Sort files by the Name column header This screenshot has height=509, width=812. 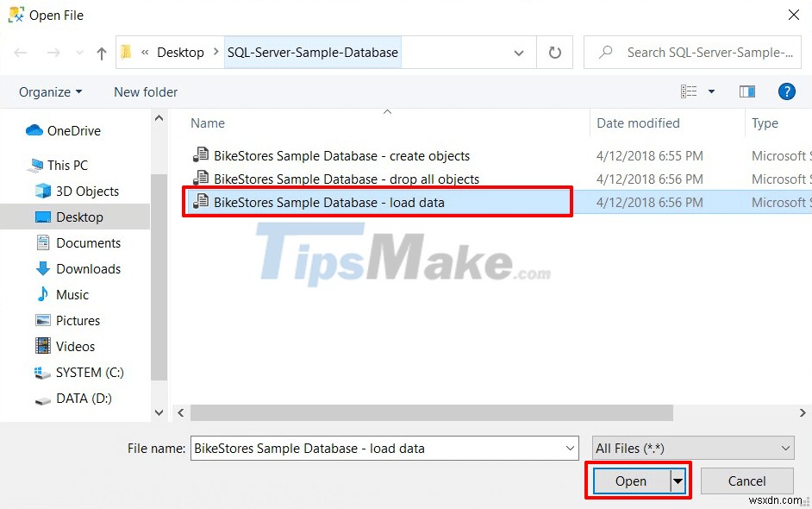[207, 123]
